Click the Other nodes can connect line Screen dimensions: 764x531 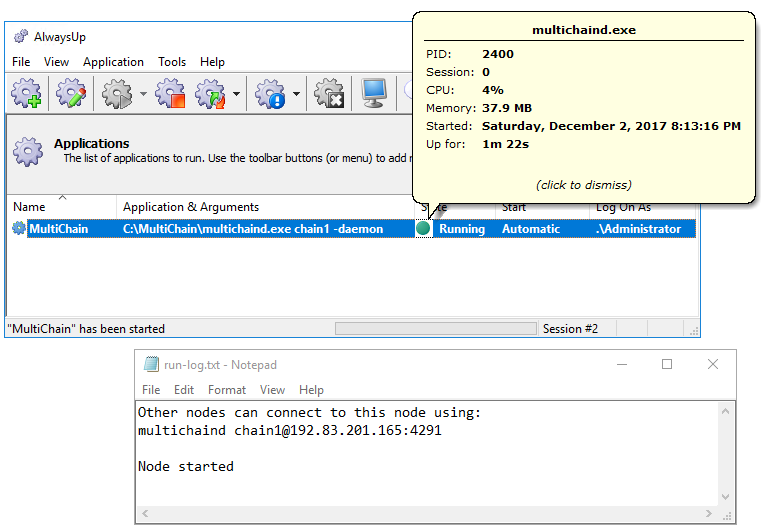309,413
